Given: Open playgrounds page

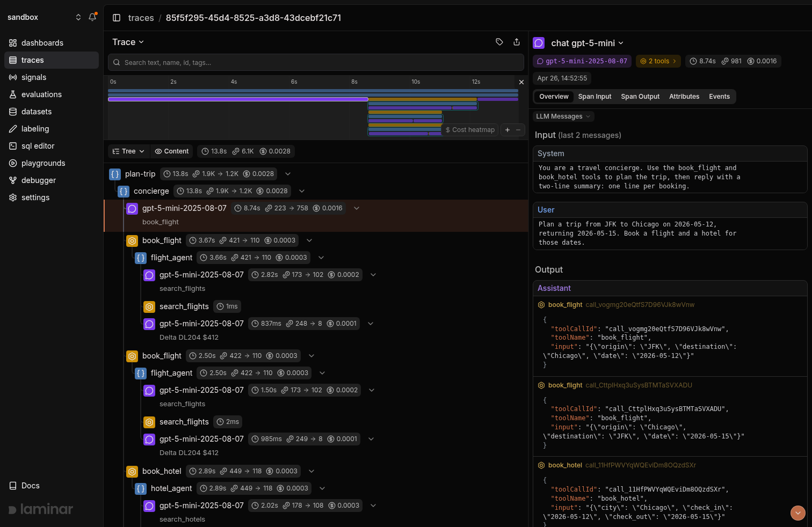Looking at the screenshot, I should click(x=52, y=163).
